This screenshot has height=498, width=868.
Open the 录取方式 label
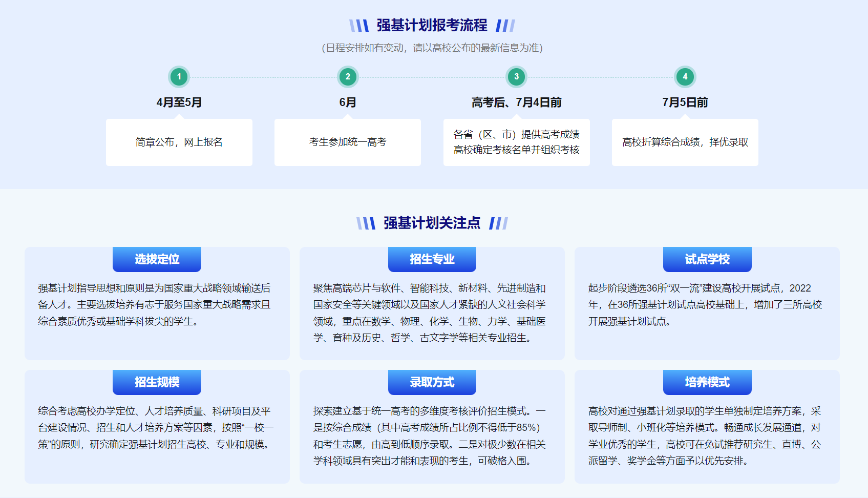click(432, 382)
